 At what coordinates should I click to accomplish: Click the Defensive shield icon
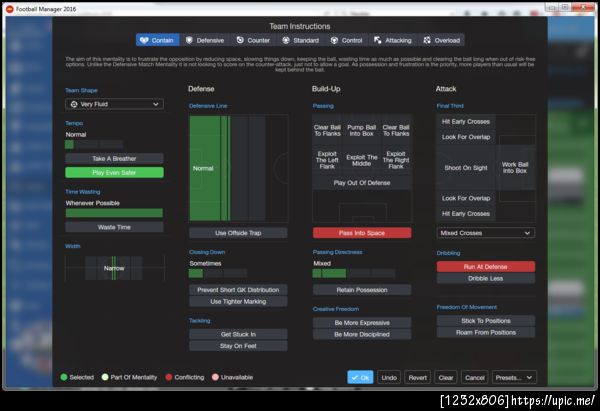coord(189,40)
